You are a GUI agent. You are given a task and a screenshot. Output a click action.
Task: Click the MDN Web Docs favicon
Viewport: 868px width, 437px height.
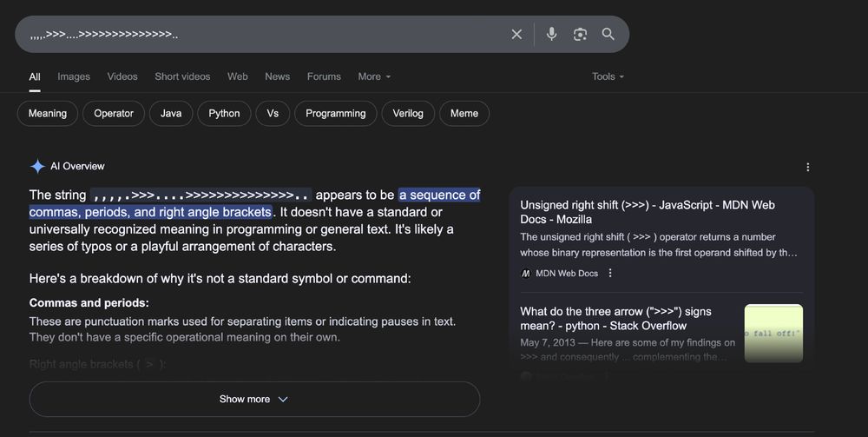[526, 273]
